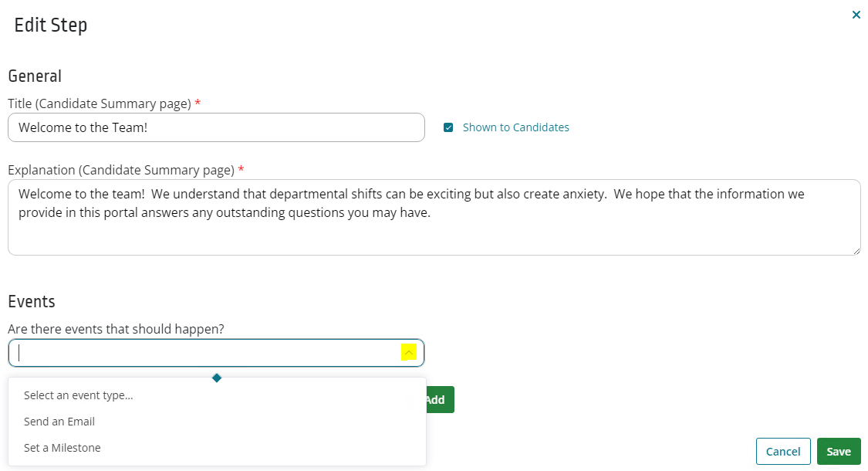Click the 'Title (Candidate Summary page)' label
The height and width of the screenshot is (471, 868).
100,103
